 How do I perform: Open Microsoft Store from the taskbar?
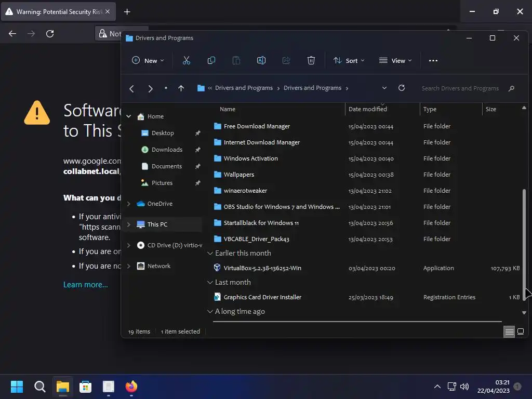(86, 387)
